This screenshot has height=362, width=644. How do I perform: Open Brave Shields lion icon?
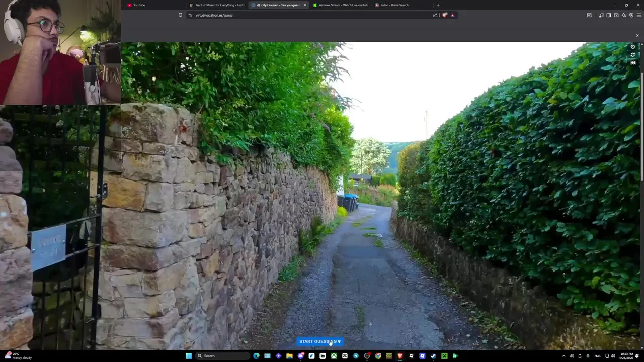[444, 15]
